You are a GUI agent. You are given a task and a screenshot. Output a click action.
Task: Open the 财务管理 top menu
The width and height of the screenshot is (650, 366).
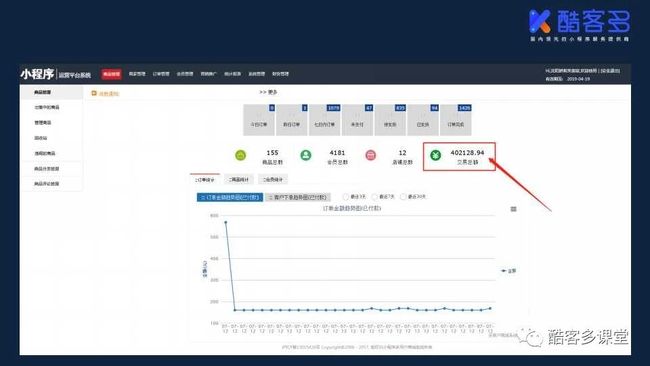(x=280, y=74)
